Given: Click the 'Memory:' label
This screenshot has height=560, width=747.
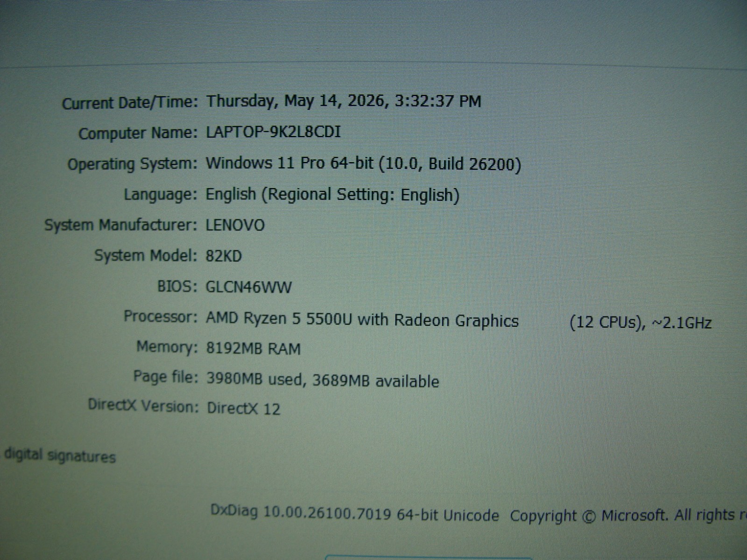Looking at the screenshot, I should [168, 347].
